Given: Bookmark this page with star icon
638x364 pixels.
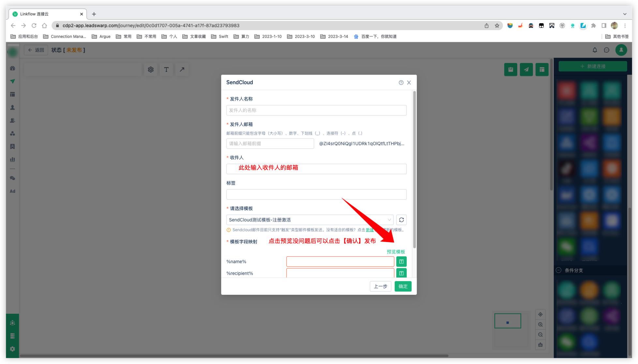Looking at the screenshot, I should (497, 25).
